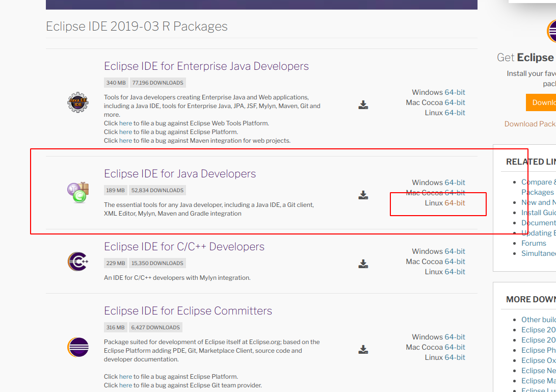Open Eclipse IDE for Eclipse Committers title

pos(188,311)
